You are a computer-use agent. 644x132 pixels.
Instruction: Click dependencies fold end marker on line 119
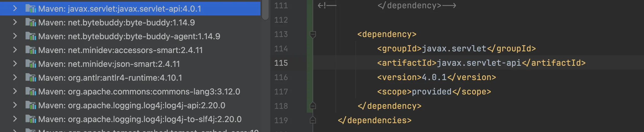(313, 120)
